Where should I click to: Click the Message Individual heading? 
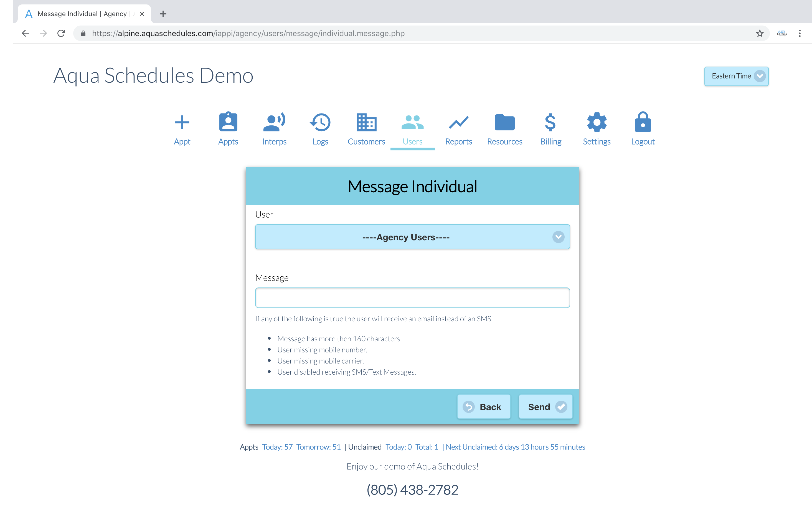tap(412, 186)
